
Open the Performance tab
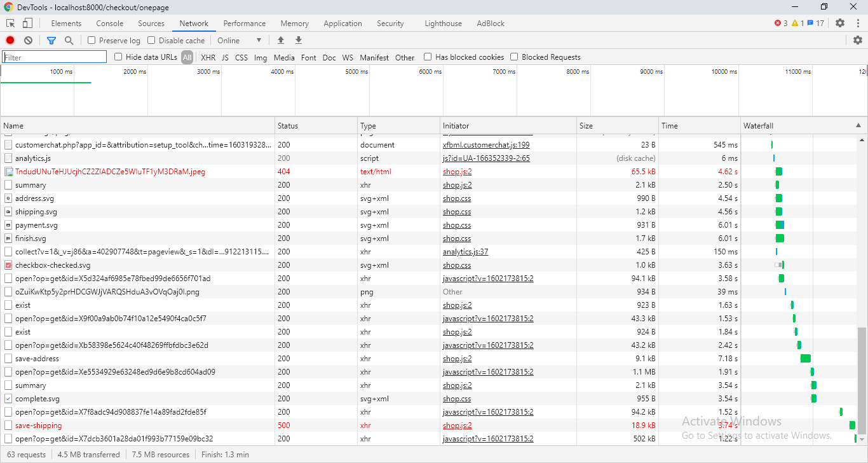pos(245,24)
